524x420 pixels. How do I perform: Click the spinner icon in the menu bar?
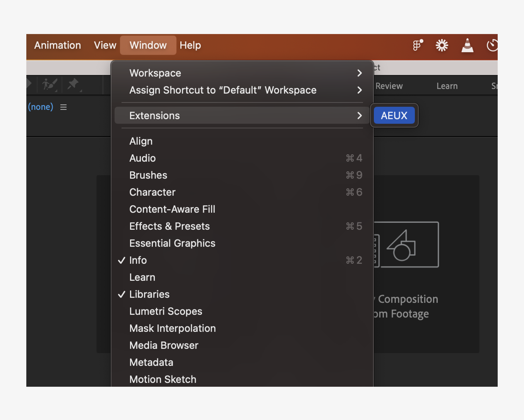442,45
